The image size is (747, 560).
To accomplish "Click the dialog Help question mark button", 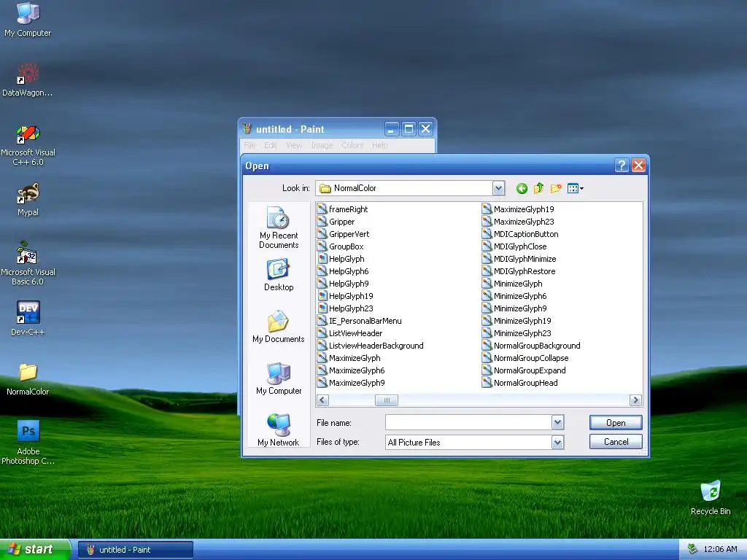I will tap(622, 166).
